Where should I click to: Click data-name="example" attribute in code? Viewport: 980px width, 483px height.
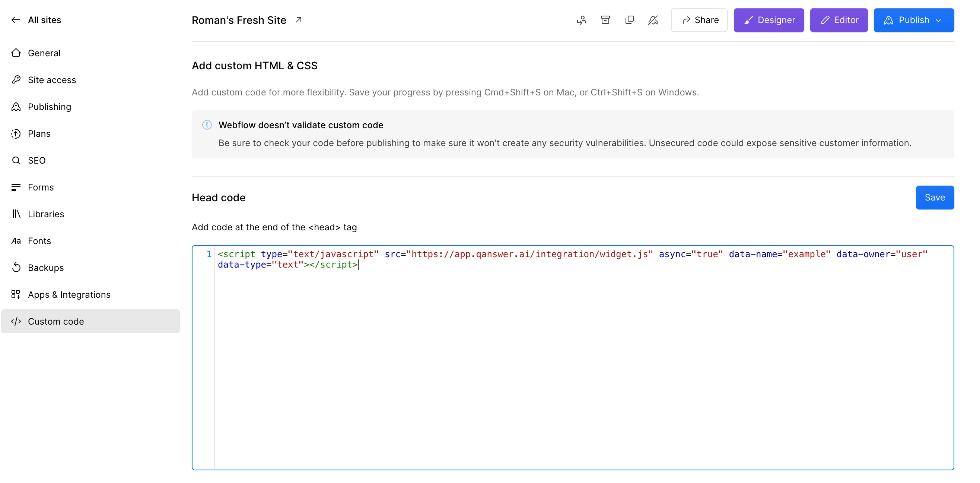(780, 254)
